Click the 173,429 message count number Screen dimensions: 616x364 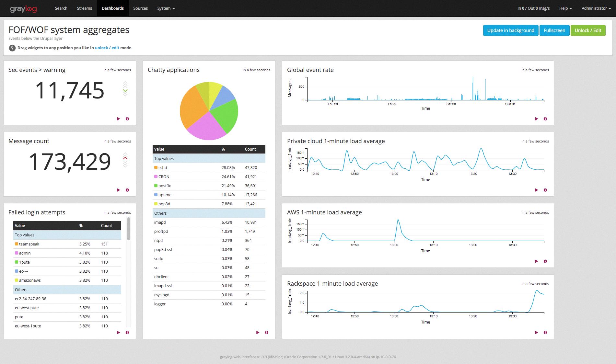[x=70, y=162]
